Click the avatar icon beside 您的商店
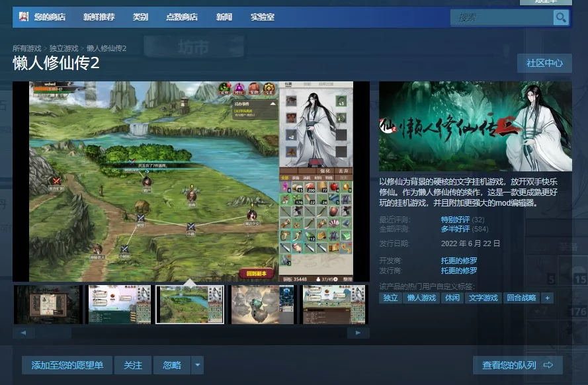Viewport: 588px width, 385px height. coord(24,17)
